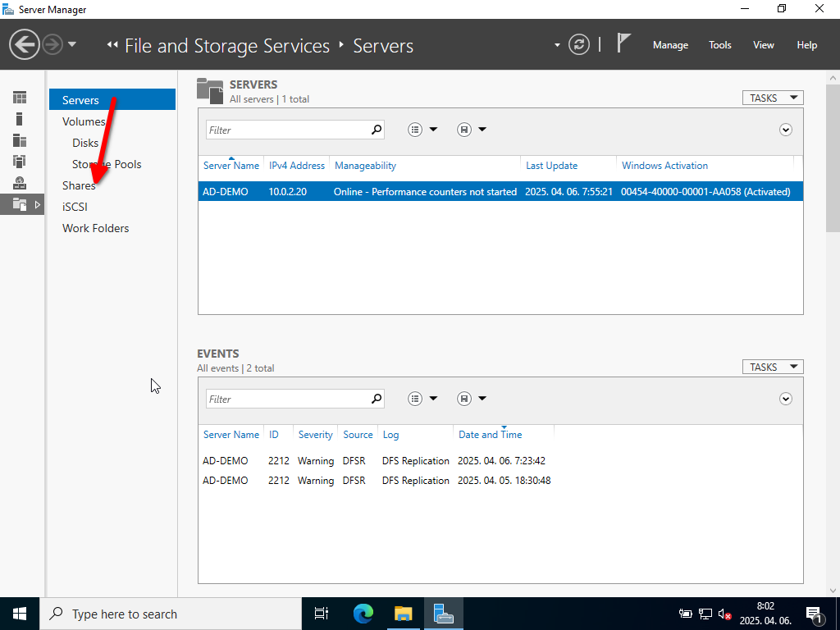
Task: Open the Events list view options dropdown
Action: [x=422, y=399]
